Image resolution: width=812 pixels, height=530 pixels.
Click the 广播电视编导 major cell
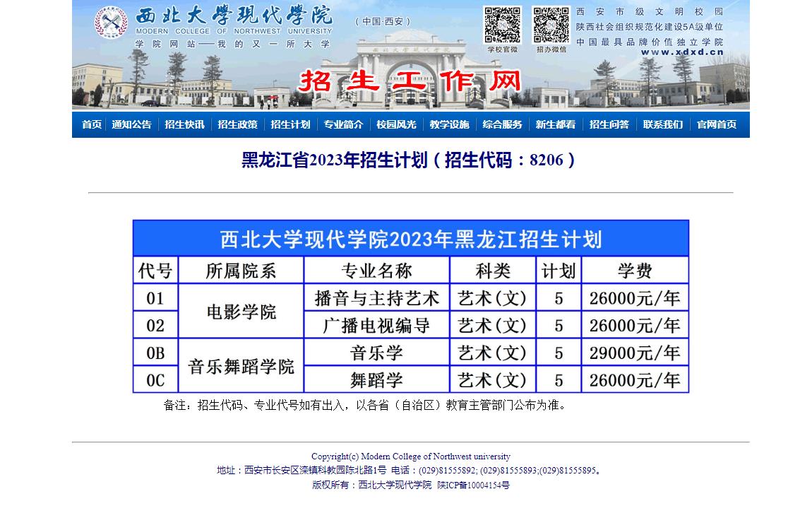pos(376,325)
